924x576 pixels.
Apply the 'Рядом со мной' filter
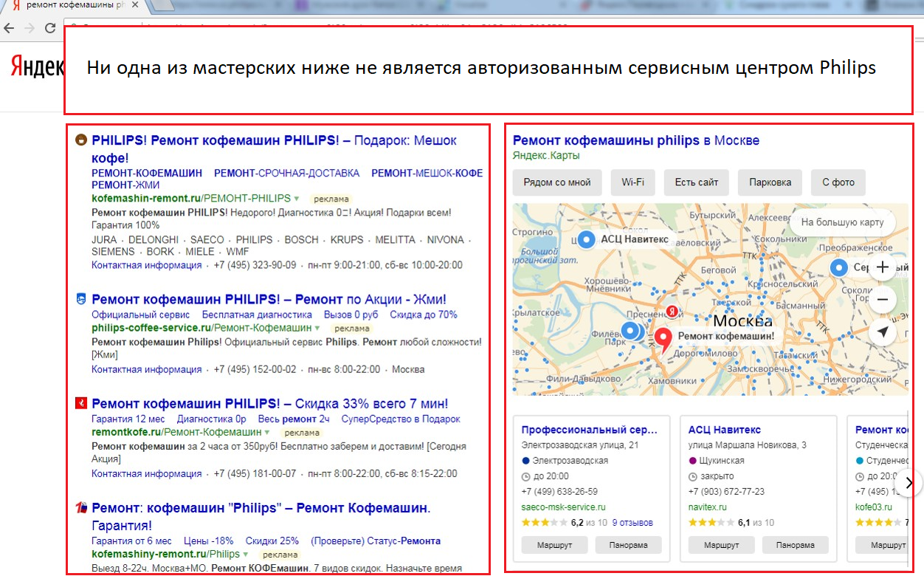pyautogui.click(x=557, y=182)
